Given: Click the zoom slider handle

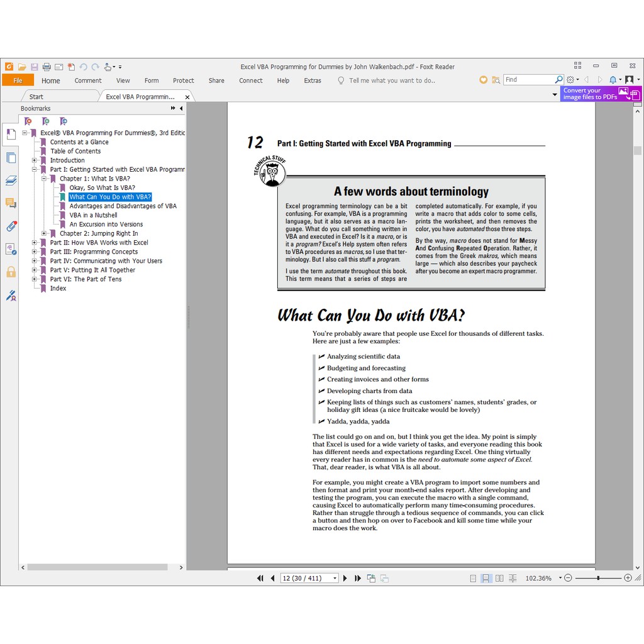Looking at the screenshot, I should tap(598, 578).
